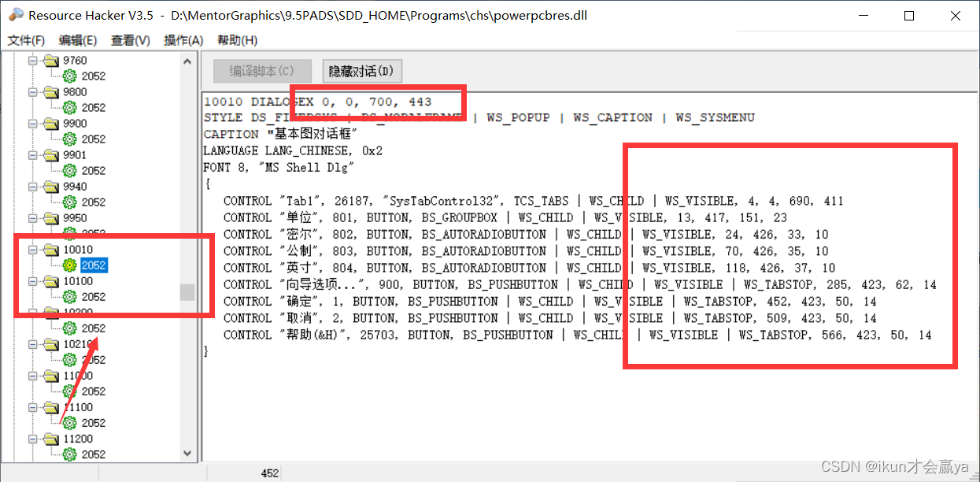Select the 2052 gear icon under 11100

71,423
